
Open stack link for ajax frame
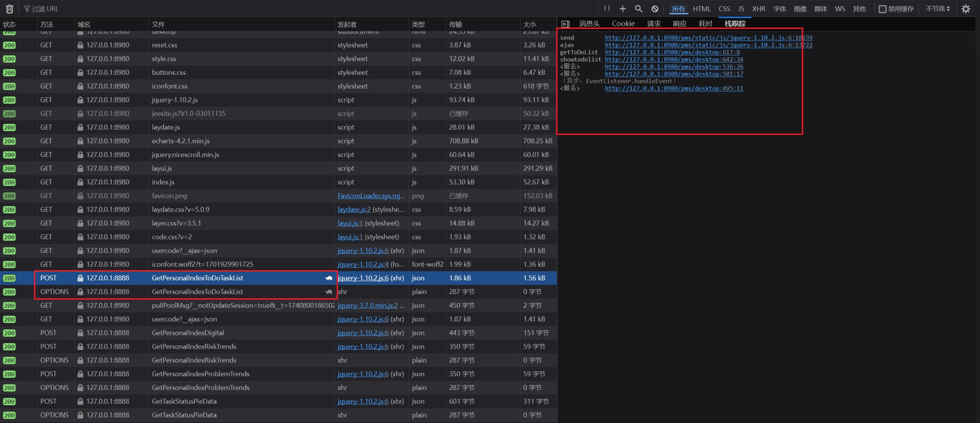tap(708, 45)
